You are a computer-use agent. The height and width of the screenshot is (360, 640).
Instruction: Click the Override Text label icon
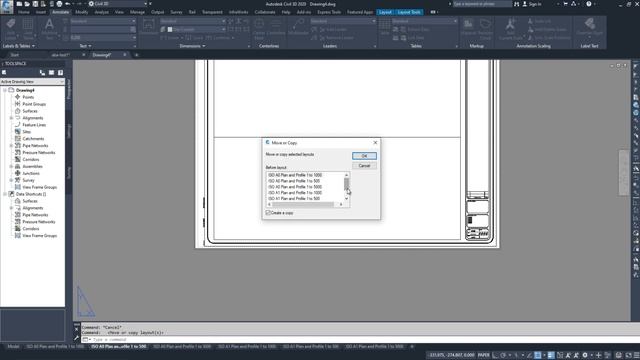[x=589, y=28]
